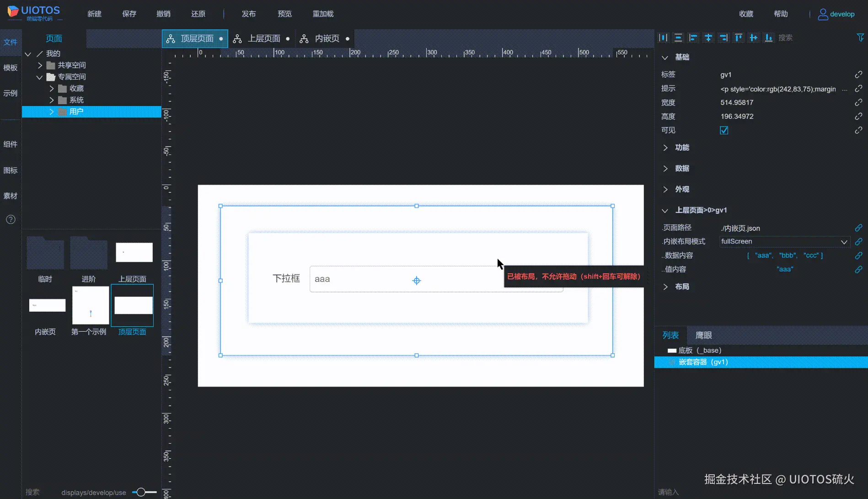Click the property 搜索 search field
This screenshot has width=868, height=499.
tap(814, 38)
